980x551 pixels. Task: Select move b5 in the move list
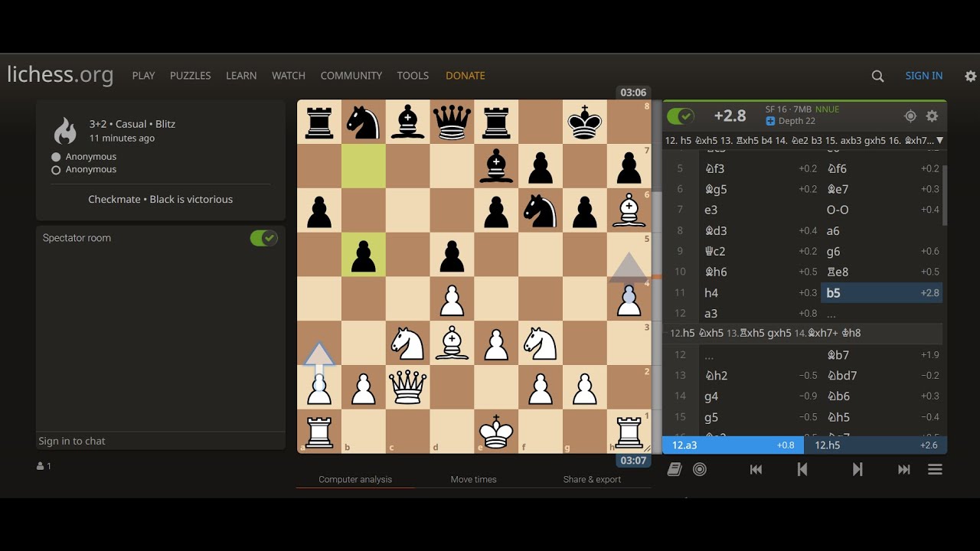point(881,292)
